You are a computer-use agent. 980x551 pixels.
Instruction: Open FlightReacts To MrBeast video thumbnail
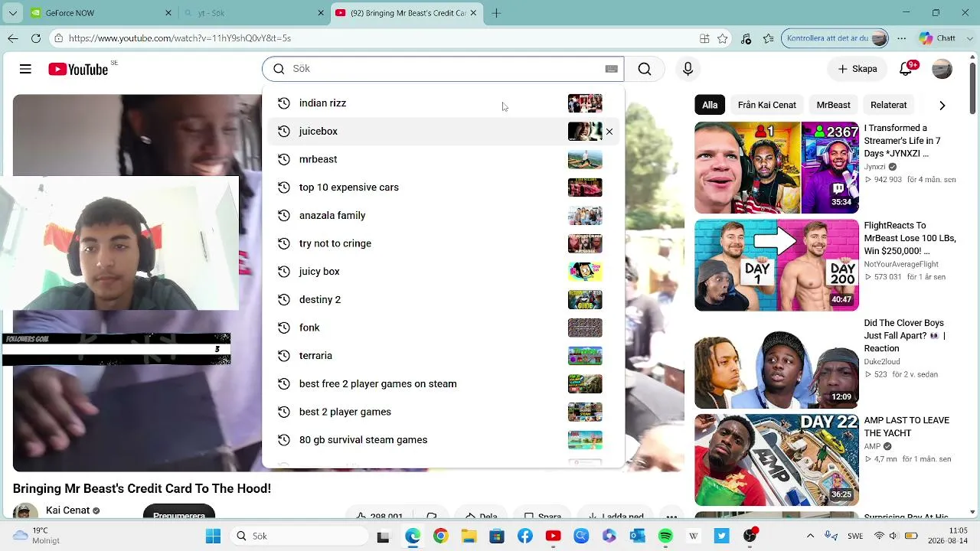click(x=776, y=266)
